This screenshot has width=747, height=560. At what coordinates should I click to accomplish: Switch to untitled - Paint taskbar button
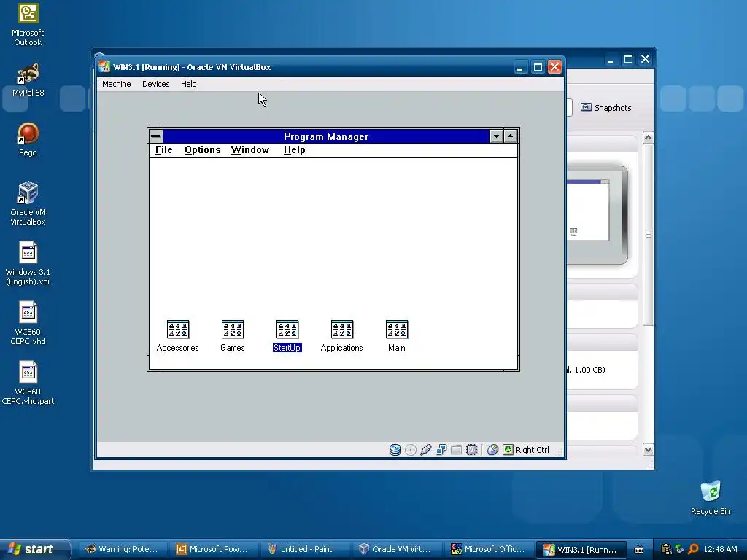[304, 550]
